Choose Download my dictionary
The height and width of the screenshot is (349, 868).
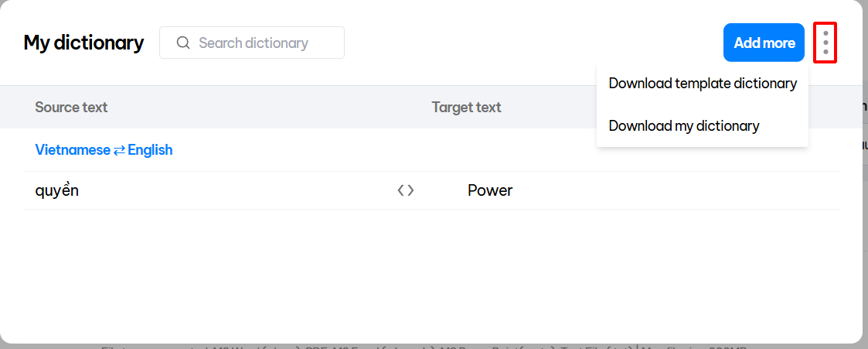tap(684, 125)
